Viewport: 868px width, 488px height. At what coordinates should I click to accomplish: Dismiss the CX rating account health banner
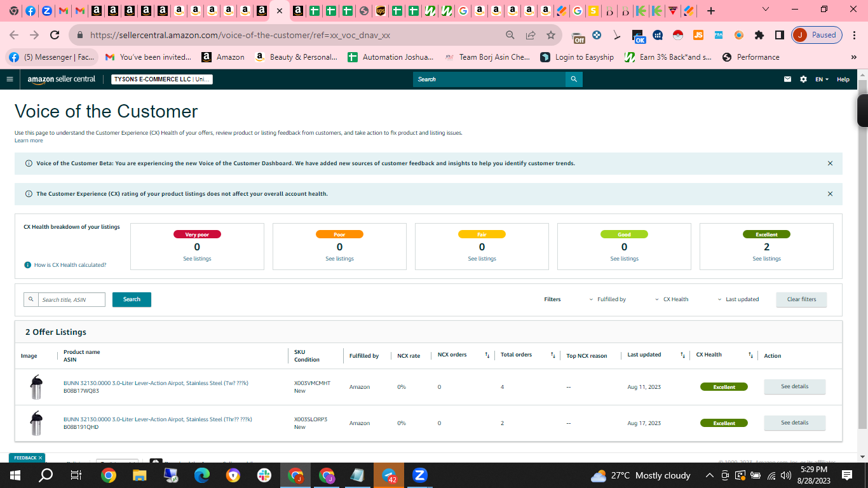coord(830,194)
